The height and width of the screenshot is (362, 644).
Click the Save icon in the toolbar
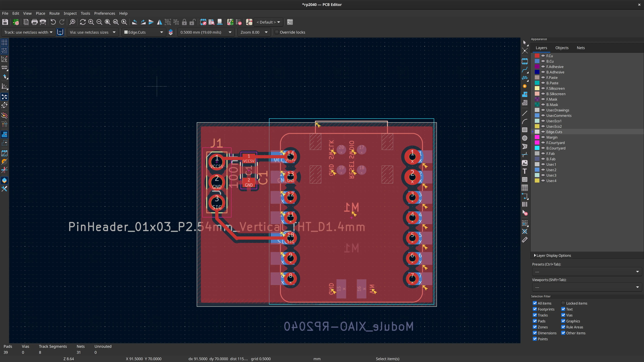[x=5, y=22]
